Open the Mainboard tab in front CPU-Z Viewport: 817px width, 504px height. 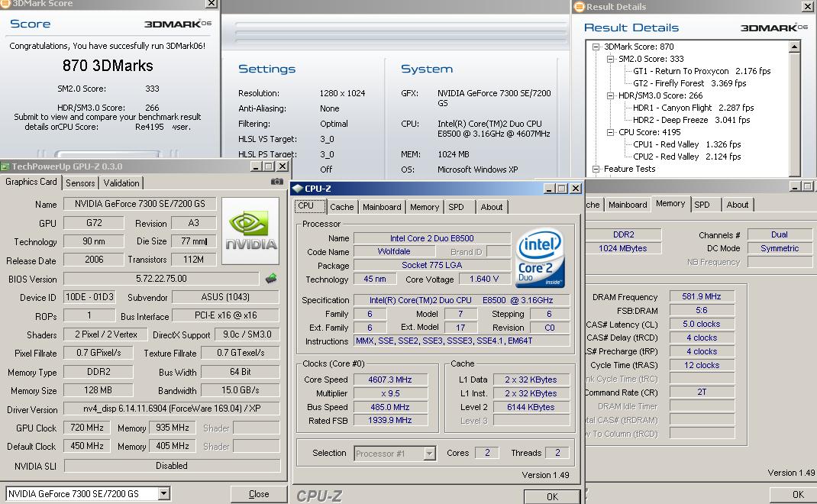(382, 207)
